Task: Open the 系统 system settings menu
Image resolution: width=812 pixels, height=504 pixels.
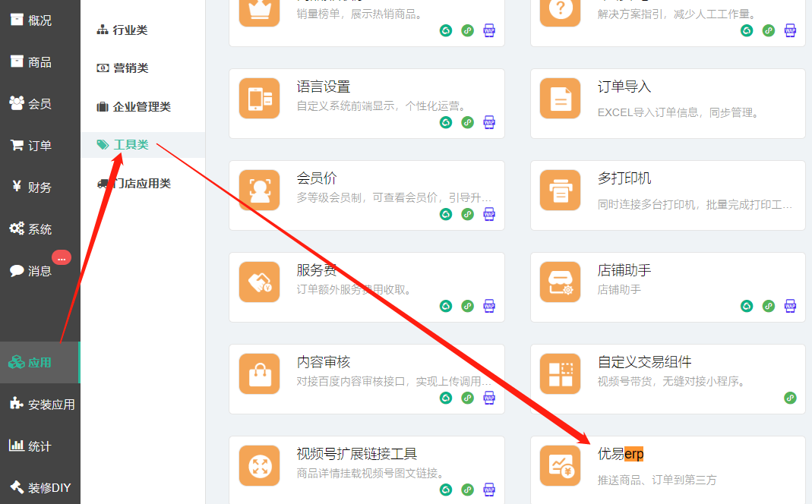Action: (39, 229)
